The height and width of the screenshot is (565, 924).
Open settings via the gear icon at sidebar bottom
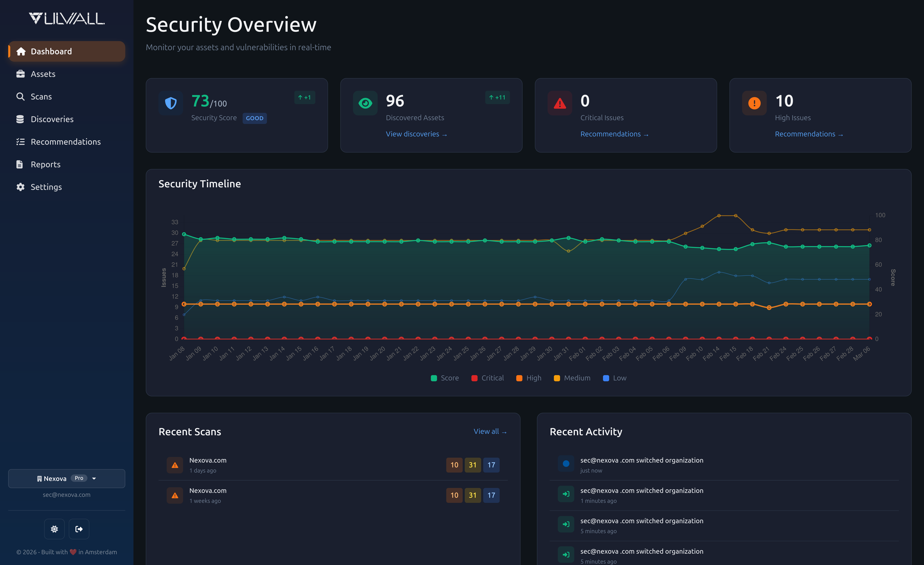54,529
